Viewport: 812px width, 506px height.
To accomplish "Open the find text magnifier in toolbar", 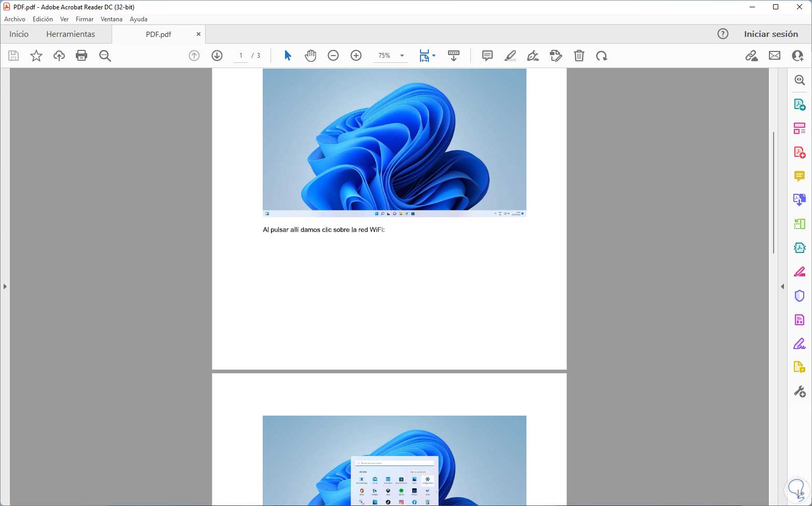I will click(x=105, y=56).
